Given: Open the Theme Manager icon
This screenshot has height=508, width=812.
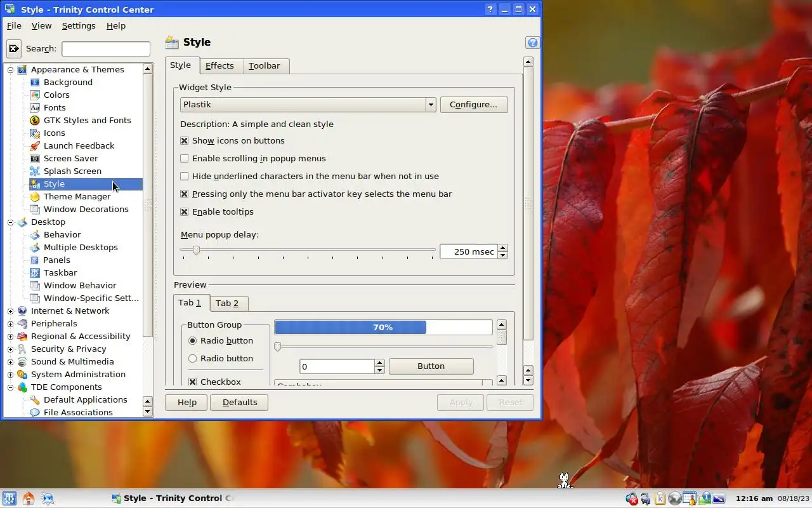Looking at the screenshot, I should point(34,197).
